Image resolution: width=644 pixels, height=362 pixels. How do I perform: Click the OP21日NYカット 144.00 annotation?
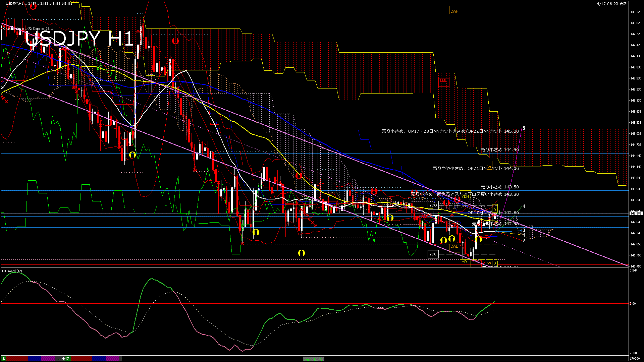coord(476,168)
